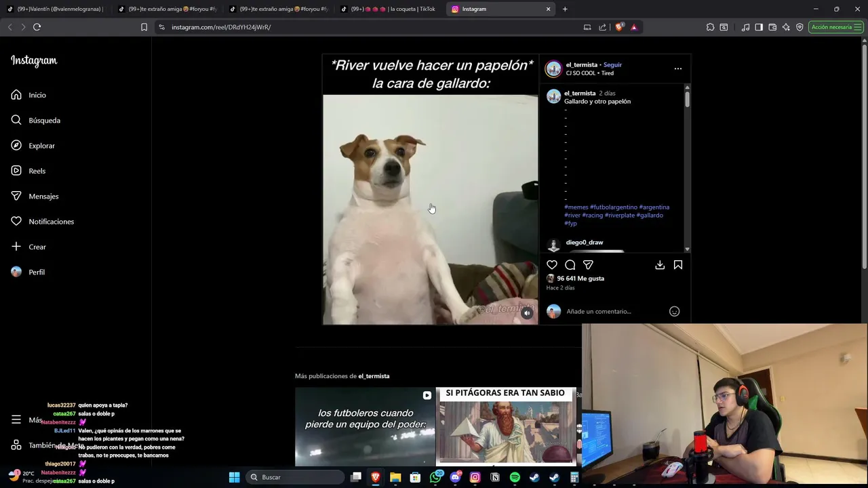The width and height of the screenshot is (868, 488).
Task: Open Brave playlist music-note icon
Action: [746, 27]
